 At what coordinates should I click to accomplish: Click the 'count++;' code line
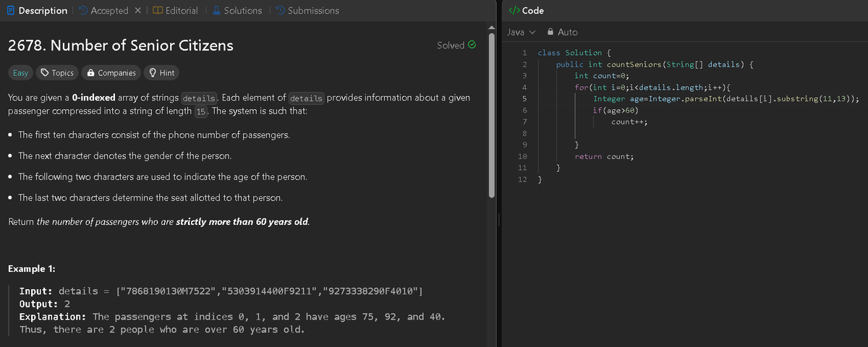629,122
